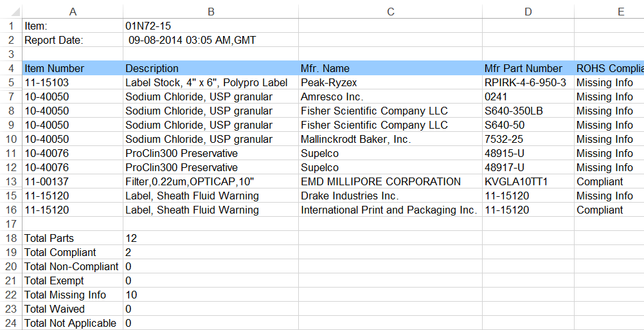Click the Total Parts value 12

click(211, 239)
